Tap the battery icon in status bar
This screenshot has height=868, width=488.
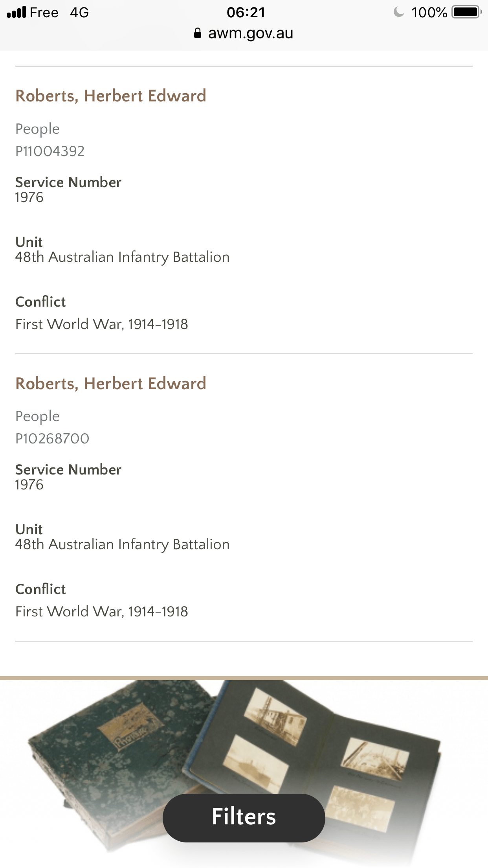[466, 12]
